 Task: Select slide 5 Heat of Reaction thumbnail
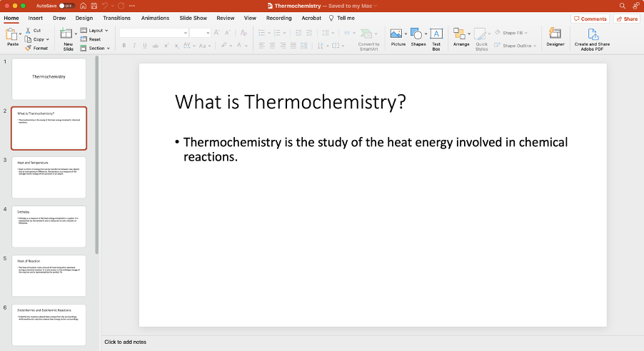(49, 276)
